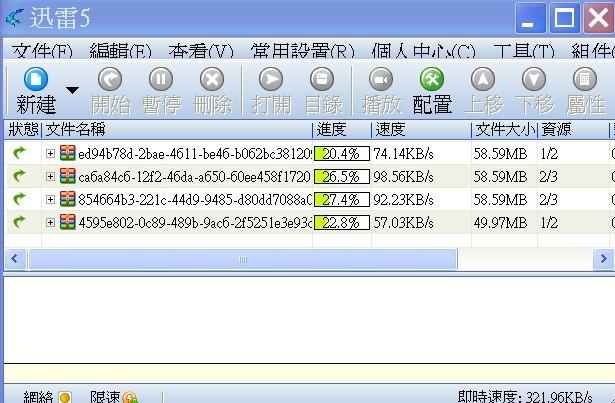This screenshot has height=403, width=615.
Task: Expand the 4595e802 download row
Action: pyautogui.click(x=50, y=222)
